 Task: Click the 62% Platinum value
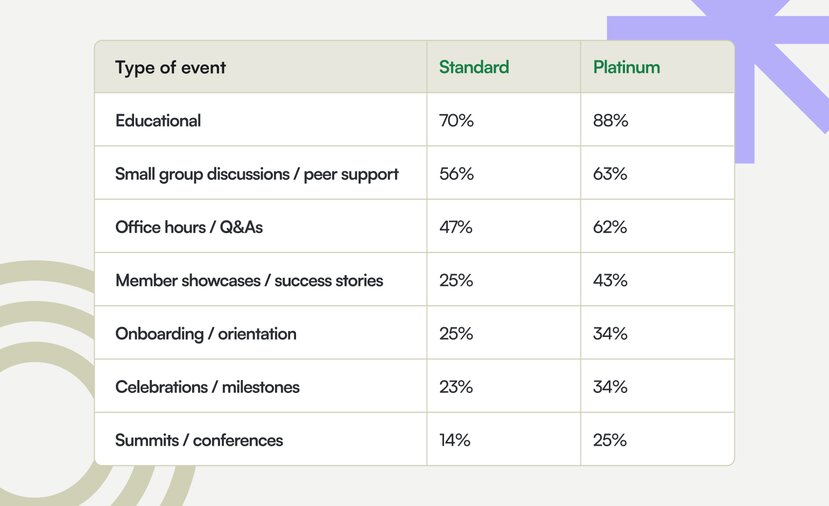point(610,227)
